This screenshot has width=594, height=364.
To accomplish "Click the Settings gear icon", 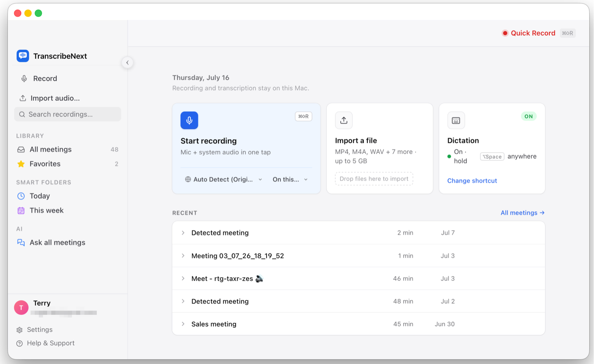I will coord(20,330).
